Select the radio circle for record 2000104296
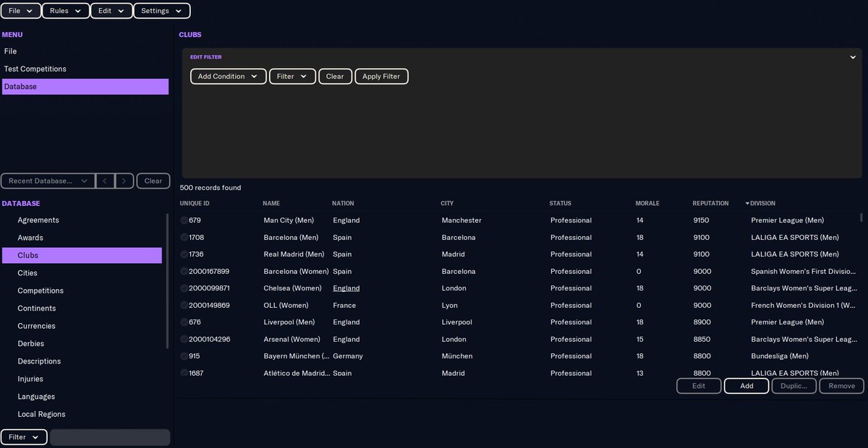Viewport: 868px width, 448px height. pos(184,340)
